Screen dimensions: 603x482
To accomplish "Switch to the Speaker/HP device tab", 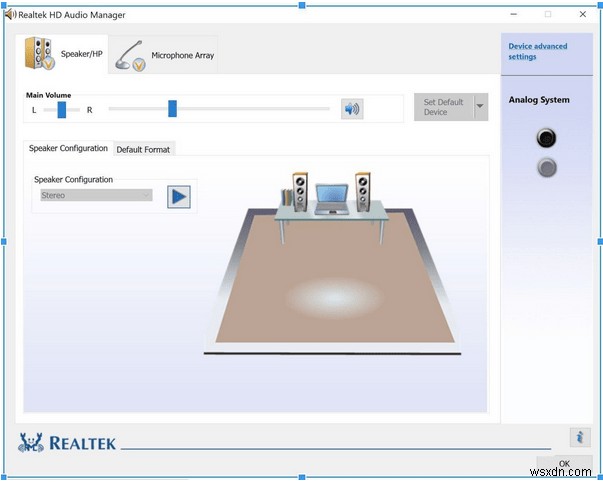I will [x=62, y=53].
